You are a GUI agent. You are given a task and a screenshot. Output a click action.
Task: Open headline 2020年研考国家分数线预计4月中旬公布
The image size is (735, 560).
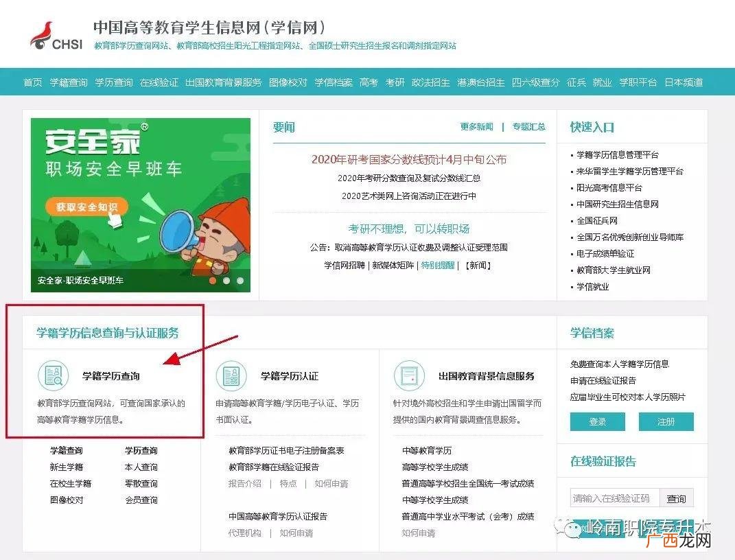point(409,159)
